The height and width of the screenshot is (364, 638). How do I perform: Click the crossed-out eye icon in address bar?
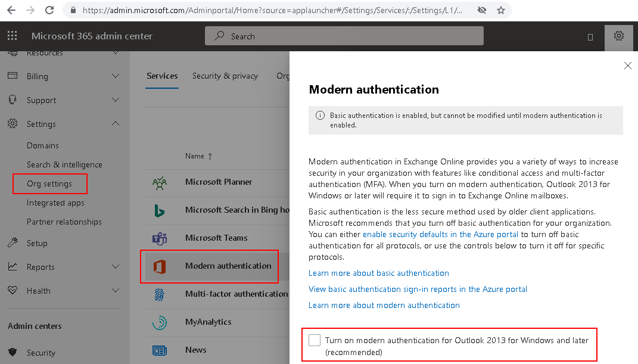pyautogui.click(x=482, y=10)
